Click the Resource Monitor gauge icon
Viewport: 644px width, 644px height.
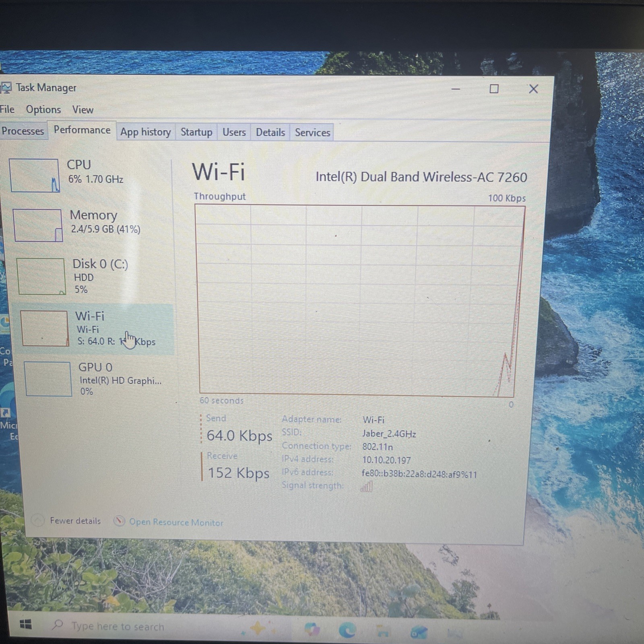tap(119, 522)
